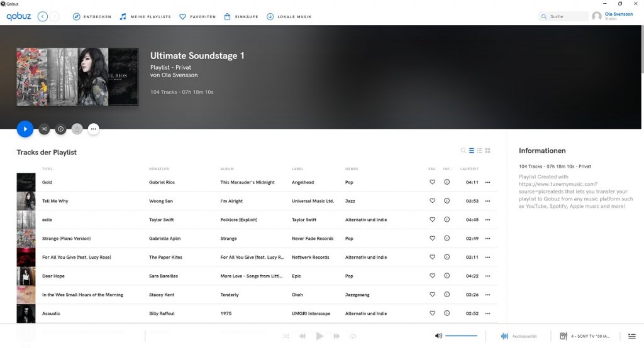The height and width of the screenshot is (348, 644).
Task: Switch to compact list view
Action: tap(479, 151)
